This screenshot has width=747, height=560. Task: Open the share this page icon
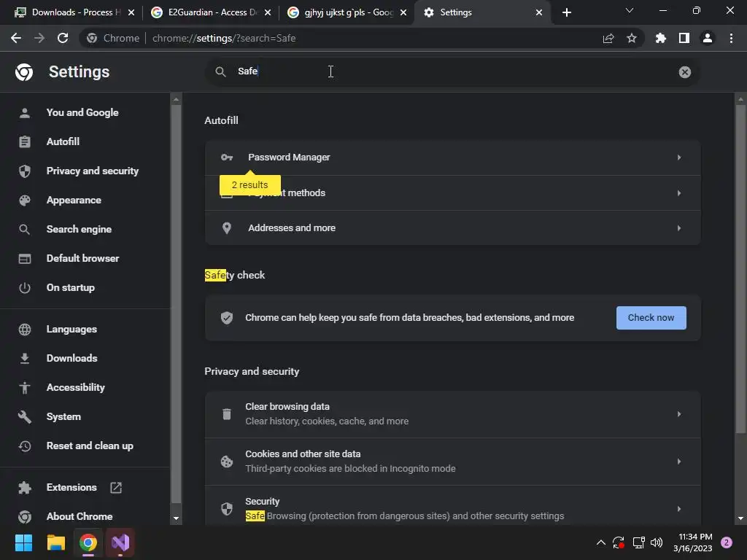(x=608, y=38)
